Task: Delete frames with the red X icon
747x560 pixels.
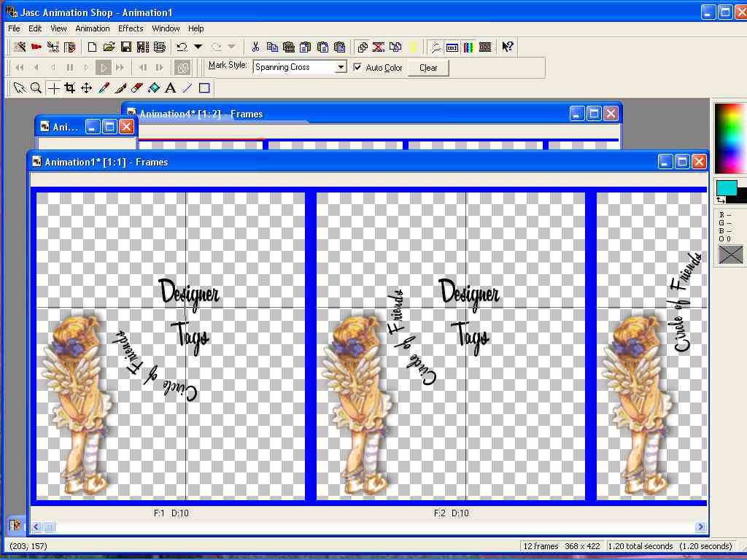Action: pos(379,47)
